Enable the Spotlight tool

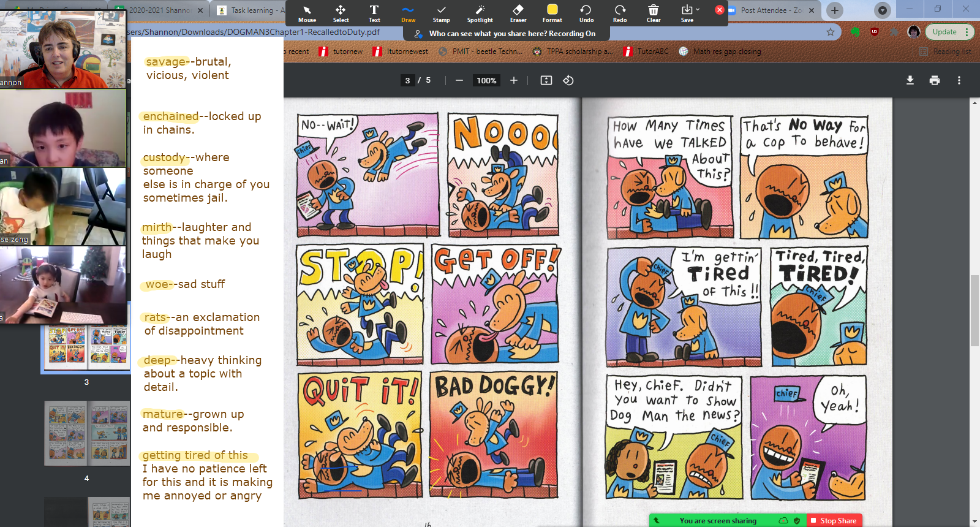(x=480, y=13)
